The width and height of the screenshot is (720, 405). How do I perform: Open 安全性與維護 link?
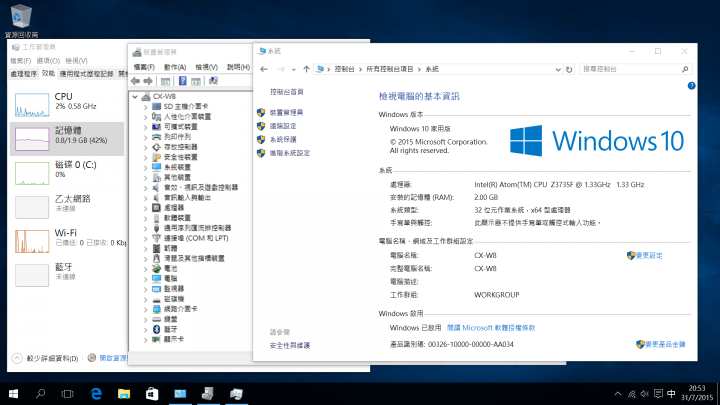290,345
